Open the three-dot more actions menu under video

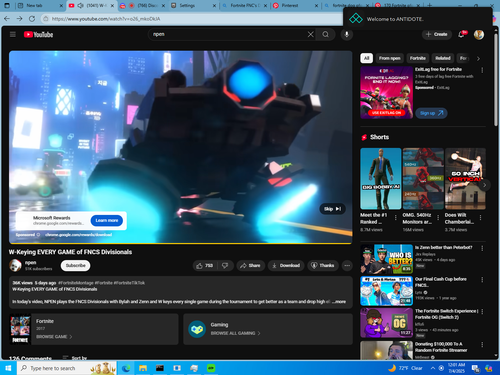(x=347, y=266)
